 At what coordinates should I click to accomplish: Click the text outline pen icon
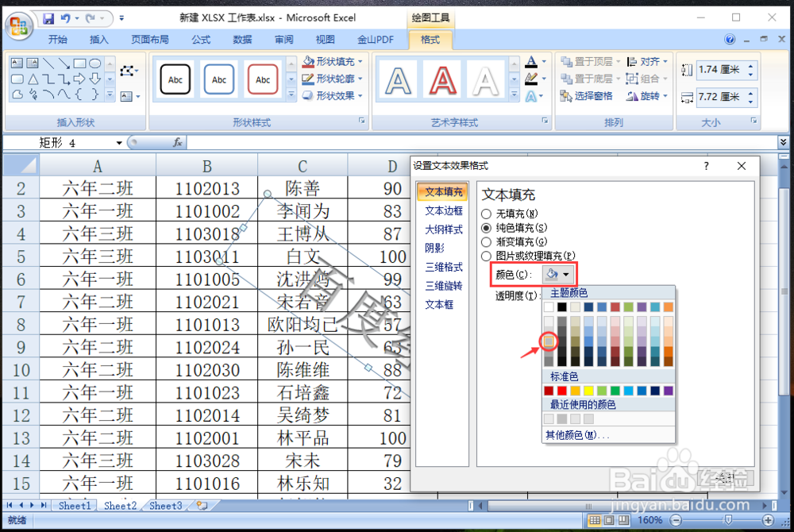click(531, 79)
